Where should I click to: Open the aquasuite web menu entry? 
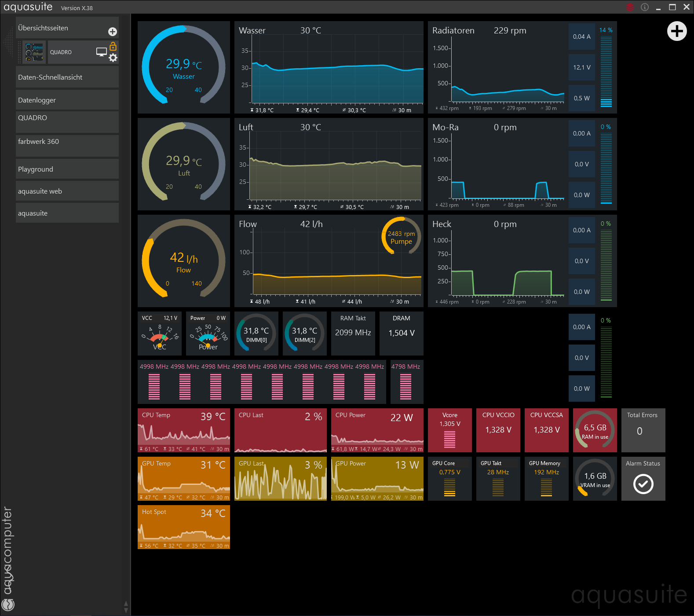click(x=67, y=191)
